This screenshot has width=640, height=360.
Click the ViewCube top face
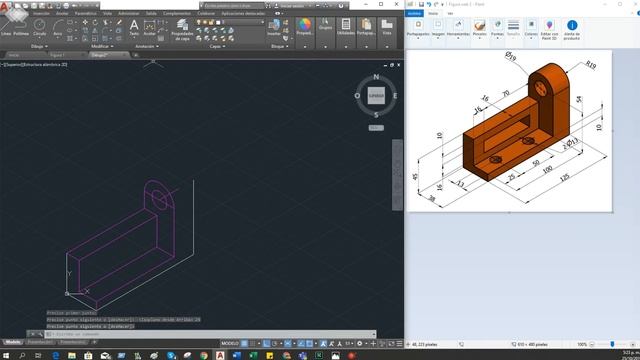point(376,96)
